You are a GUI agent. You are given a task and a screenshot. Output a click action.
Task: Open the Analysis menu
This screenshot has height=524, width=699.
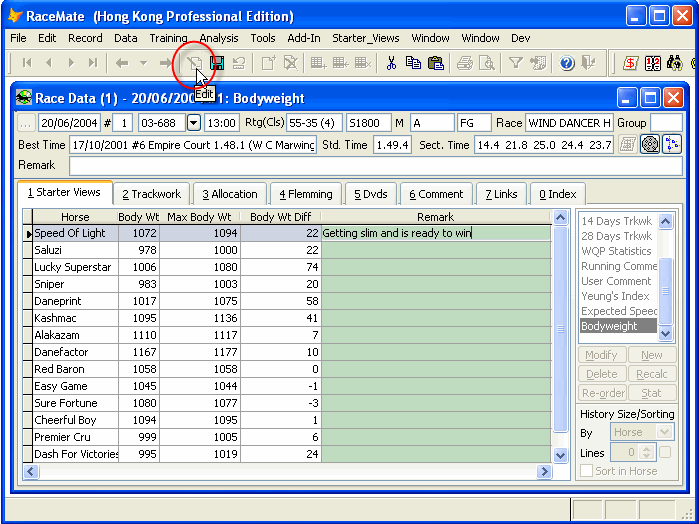219,38
